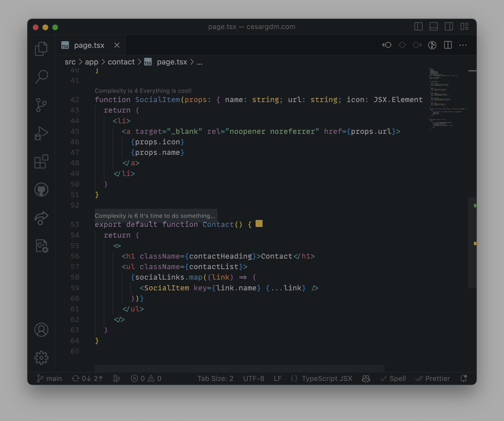Click the yellow complexity color square

259,223
